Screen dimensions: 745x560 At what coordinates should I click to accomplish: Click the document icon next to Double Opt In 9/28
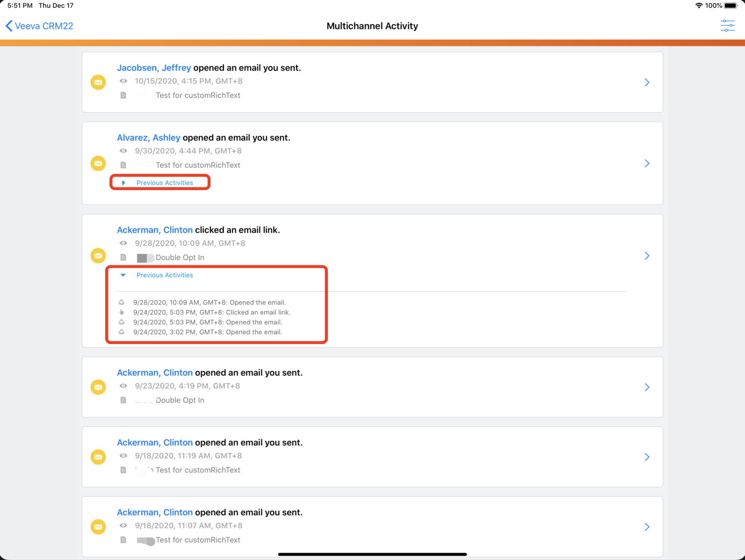pyautogui.click(x=123, y=257)
